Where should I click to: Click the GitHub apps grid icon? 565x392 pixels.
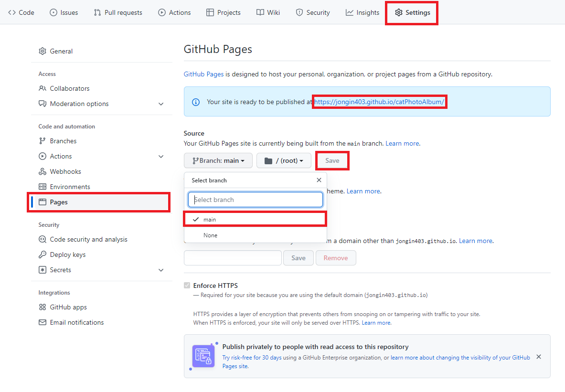coord(43,307)
